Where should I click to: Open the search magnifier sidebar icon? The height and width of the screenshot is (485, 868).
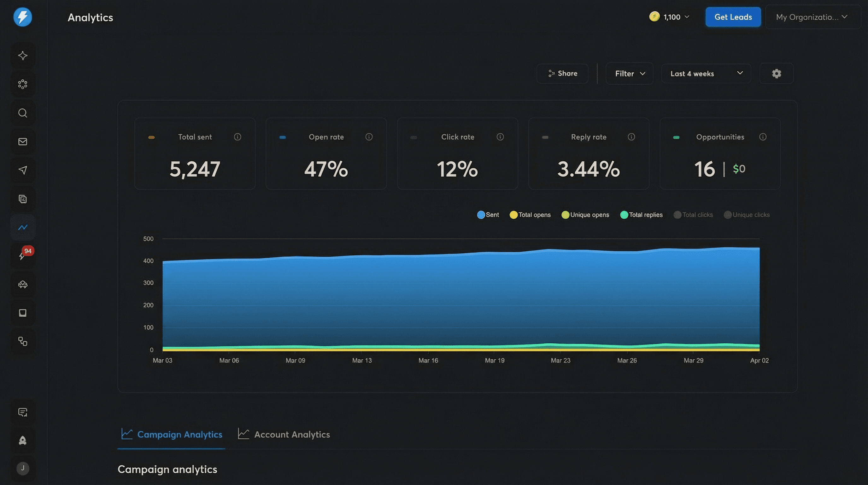coord(23,113)
